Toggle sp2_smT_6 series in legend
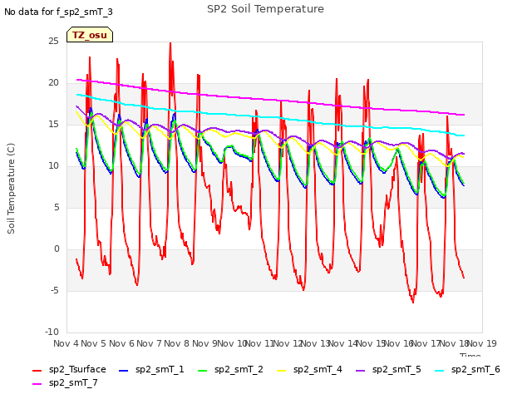The image size is (532, 399). (467, 369)
